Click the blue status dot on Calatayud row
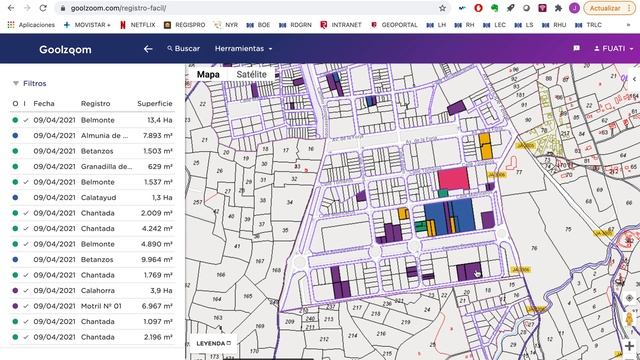640x360 pixels. click(x=15, y=198)
